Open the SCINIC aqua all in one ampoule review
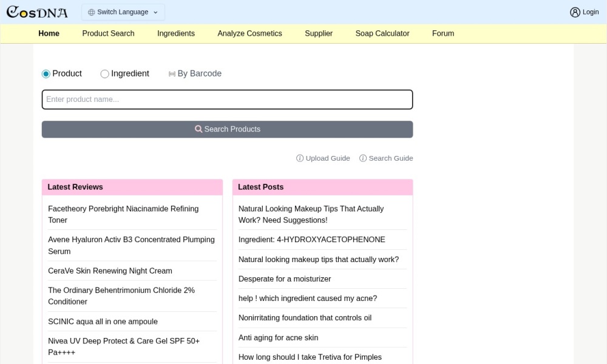Screen dimensions: 607x364 point(103,322)
